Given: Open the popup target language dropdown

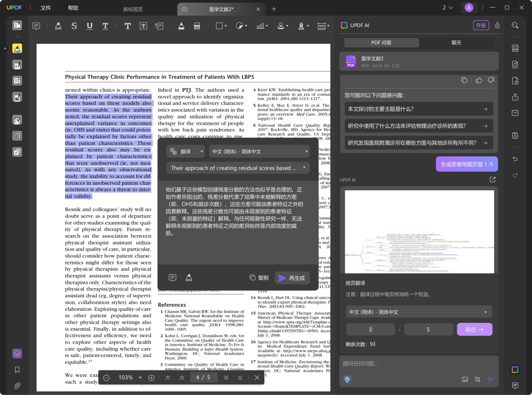Looking at the screenshot, I should point(259,151).
